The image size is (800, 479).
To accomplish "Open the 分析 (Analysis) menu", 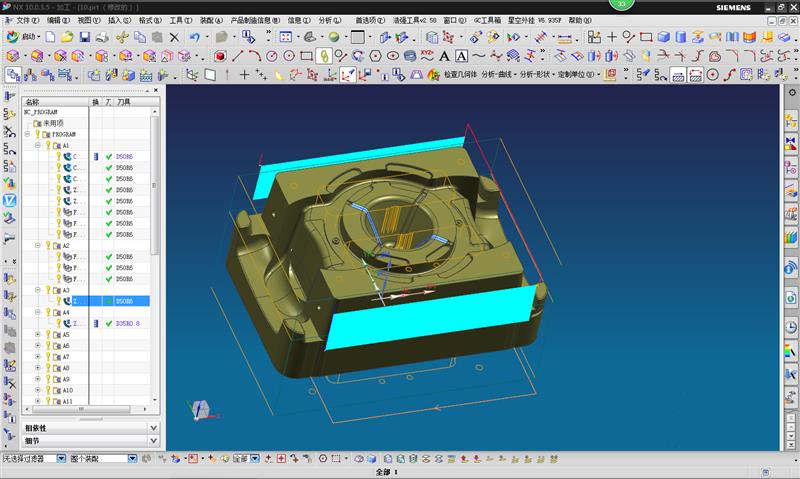I will click(328, 20).
